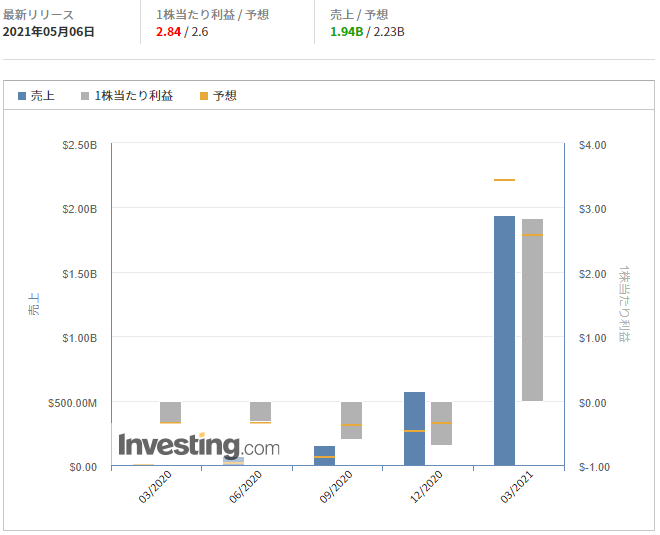Select the 03/2020 gray EPS bar
The height and width of the screenshot is (535, 660).
pyautogui.click(x=170, y=412)
